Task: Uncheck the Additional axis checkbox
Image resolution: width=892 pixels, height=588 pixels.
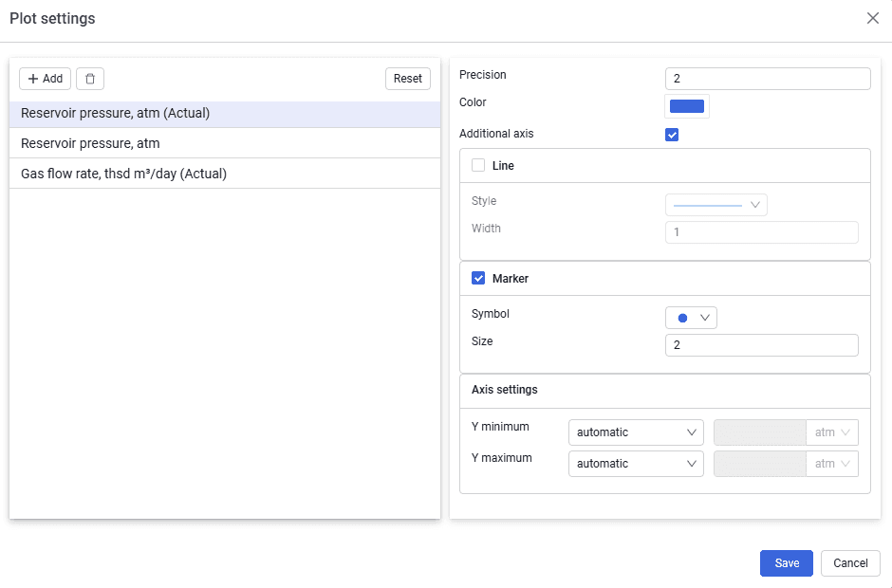Action: click(672, 135)
